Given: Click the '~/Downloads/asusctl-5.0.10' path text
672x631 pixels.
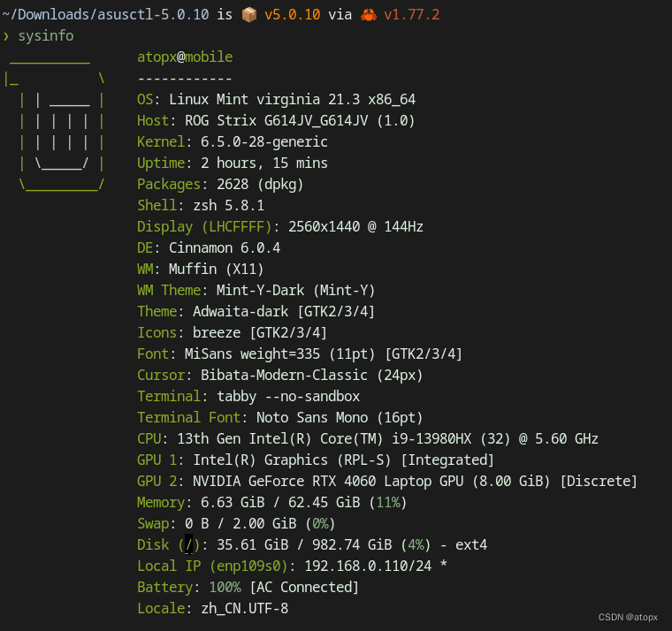Looking at the screenshot, I should pos(105,15).
